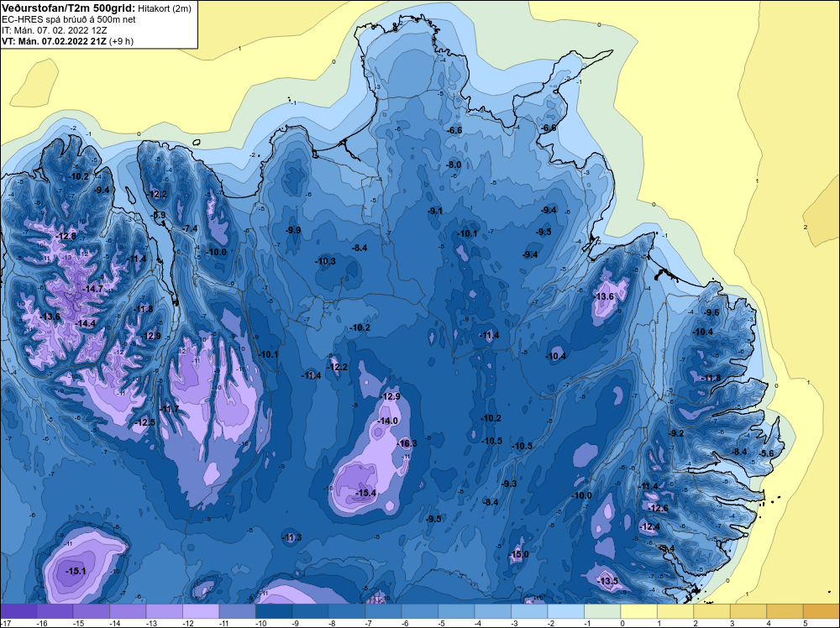This screenshot has width=840, height=628.
Task: Choose the legend swatch labeled -3
Action: point(528,611)
